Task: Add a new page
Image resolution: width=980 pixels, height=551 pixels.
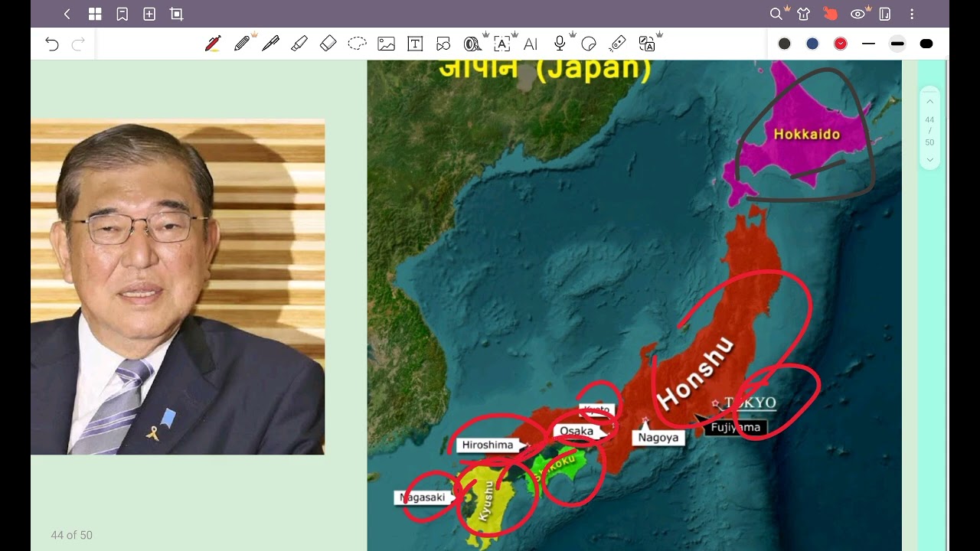Action: pyautogui.click(x=149, y=14)
